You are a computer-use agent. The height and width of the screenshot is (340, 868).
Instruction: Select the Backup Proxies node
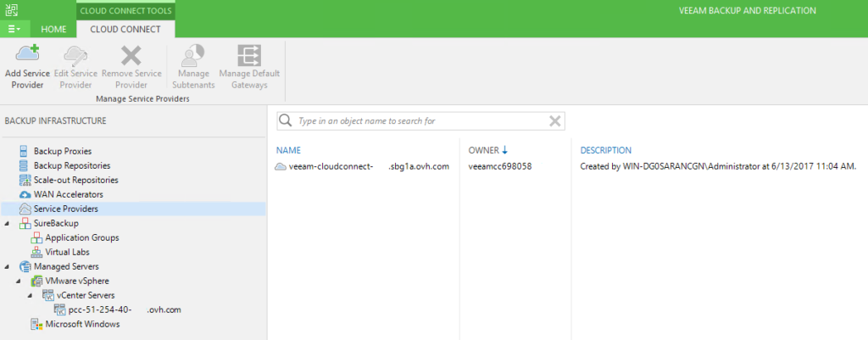[63, 151]
